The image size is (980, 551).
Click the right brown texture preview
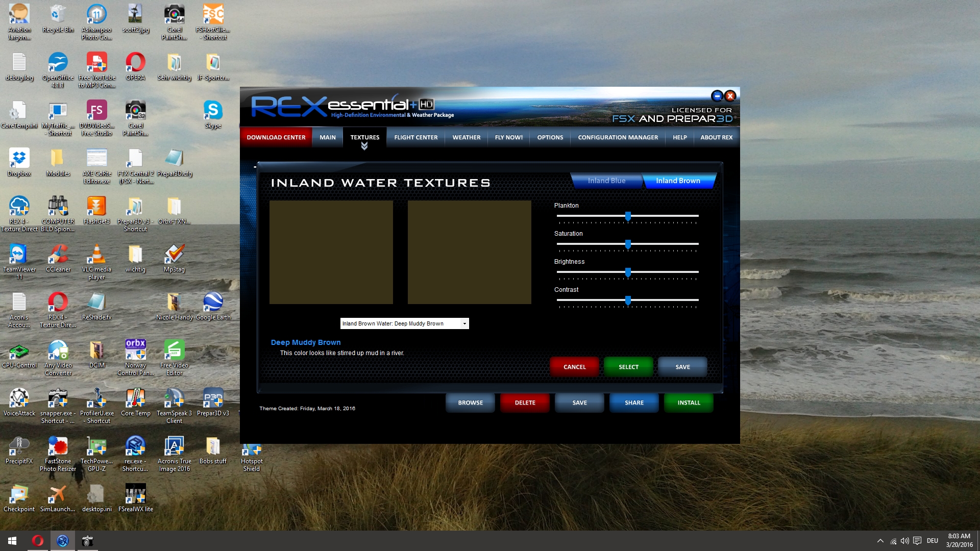pyautogui.click(x=470, y=253)
